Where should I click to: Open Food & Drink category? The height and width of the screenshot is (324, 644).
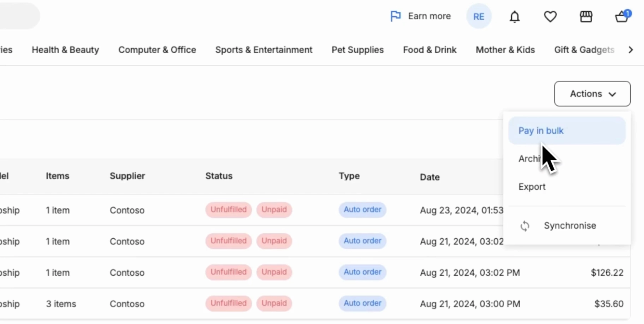pyautogui.click(x=430, y=50)
